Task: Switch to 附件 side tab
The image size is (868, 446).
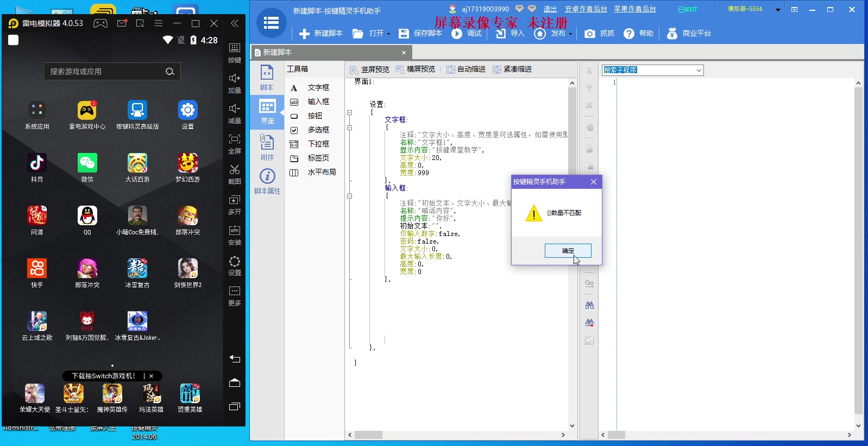Action: click(267, 147)
